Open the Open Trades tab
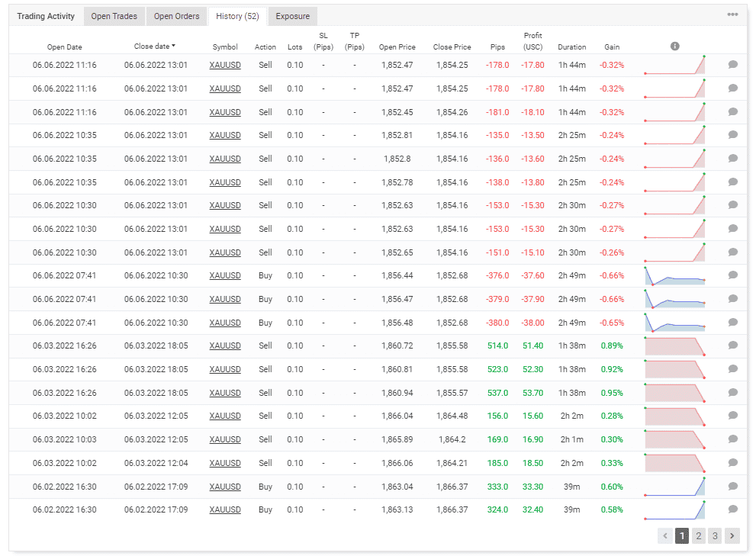This screenshot has height=556, width=756. [x=114, y=15]
